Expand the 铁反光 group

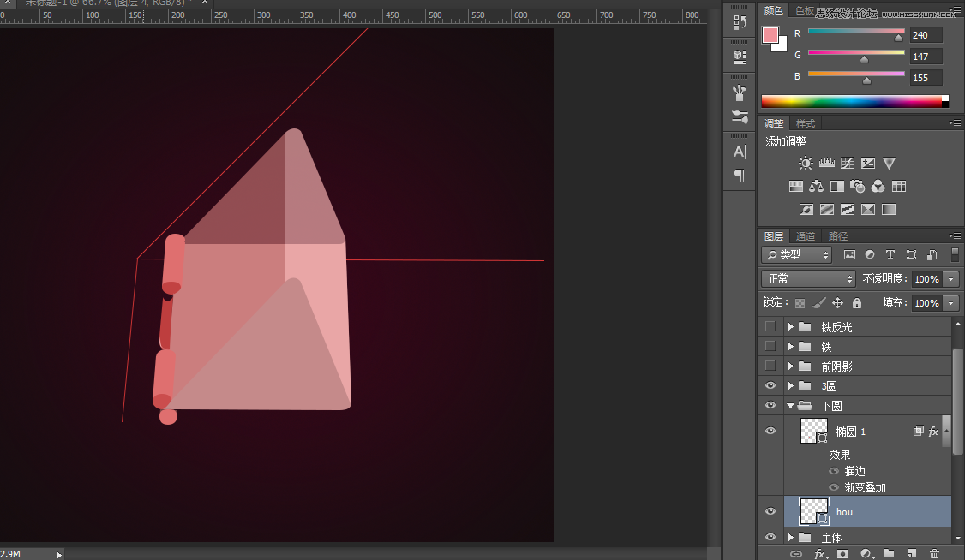pyautogui.click(x=791, y=327)
